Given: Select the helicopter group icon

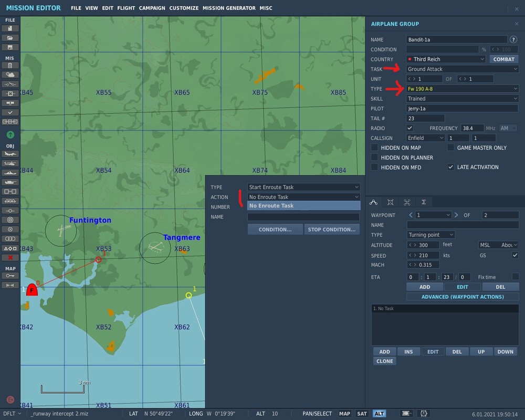Looking at the screenshot, I should click(x=10, y=163).
